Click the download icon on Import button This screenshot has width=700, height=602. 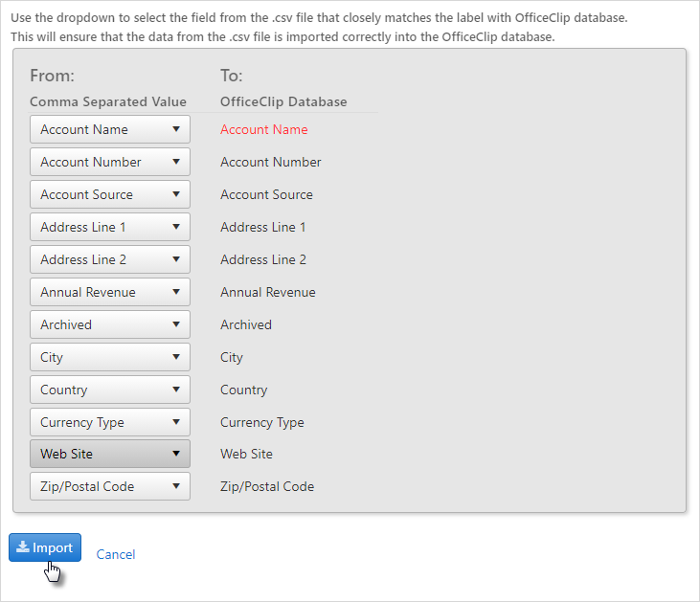click(x=23, y=547)
